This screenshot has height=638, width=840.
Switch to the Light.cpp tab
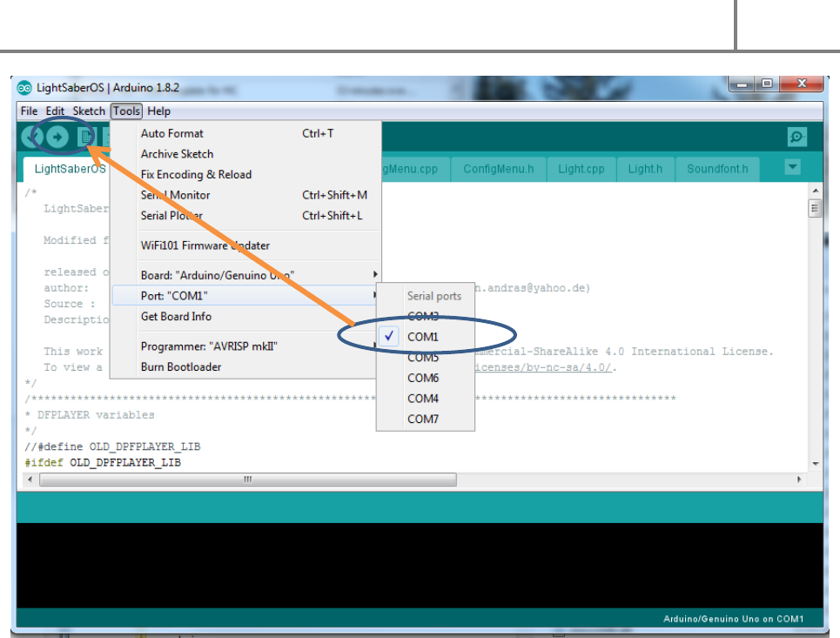coord(581,169)
